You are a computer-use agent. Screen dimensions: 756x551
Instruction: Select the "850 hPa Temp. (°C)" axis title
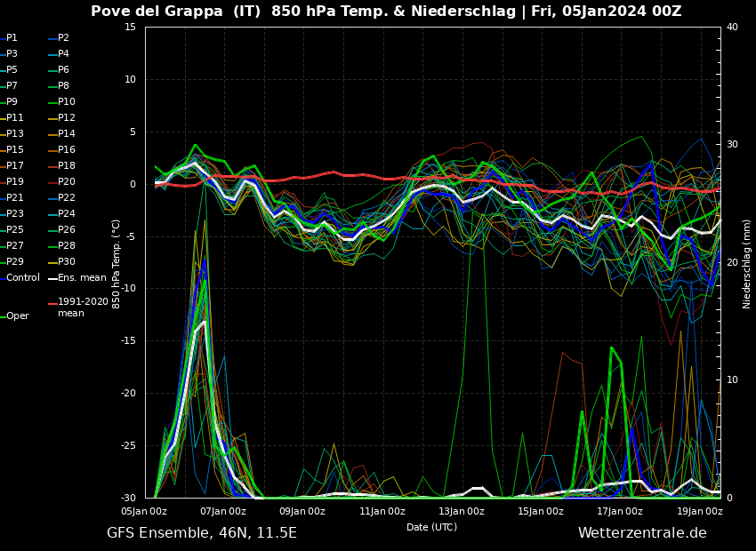tap(116, 264)
